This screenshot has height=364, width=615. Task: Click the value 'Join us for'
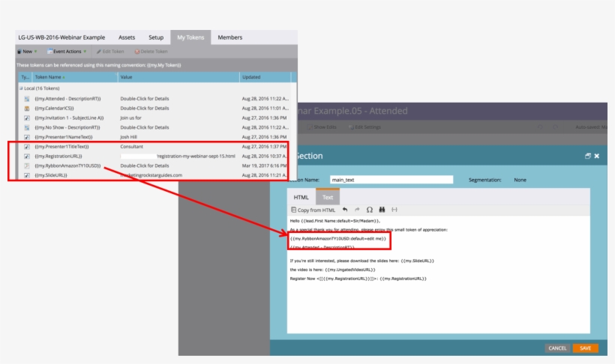coord(130,118)
